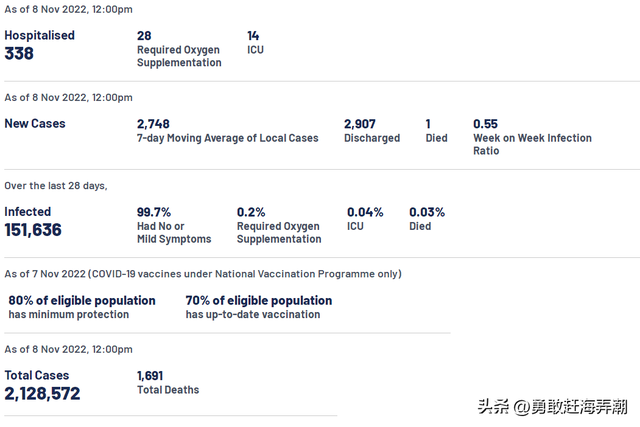
Task: Click the "Over the last 28 days" caption
Action: click(x=56, y=186)
